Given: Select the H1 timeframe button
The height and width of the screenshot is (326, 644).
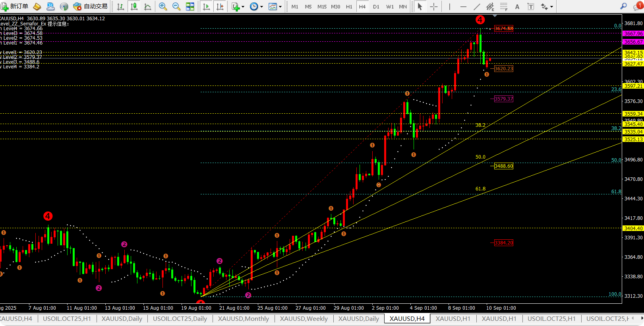Looking at the screenshot, I should (349, 6).
